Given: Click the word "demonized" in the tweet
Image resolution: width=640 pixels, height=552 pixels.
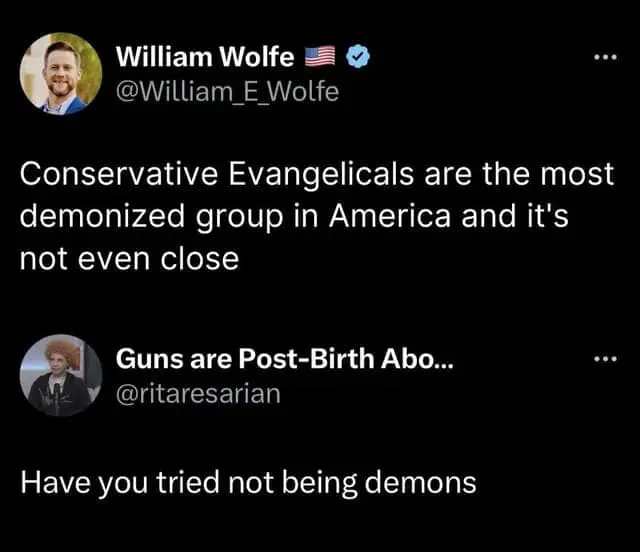Looking at the screenshot, I should coord(104,217).
